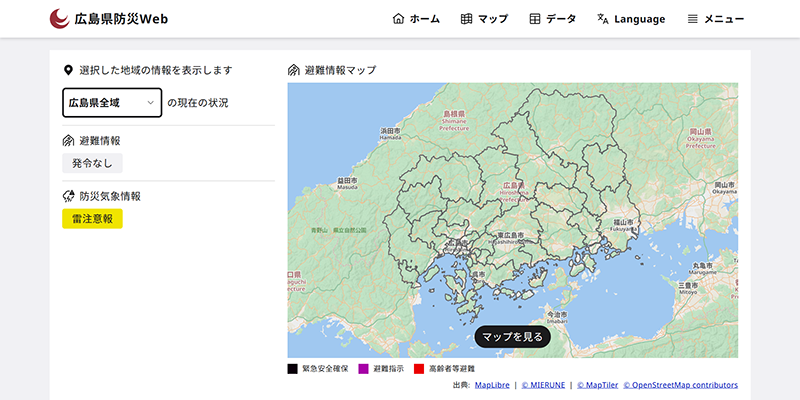Image resolution: width=800 pixels, height=400 pixels.
Task: Click the location pin icon
Action: tap(68, 70)
